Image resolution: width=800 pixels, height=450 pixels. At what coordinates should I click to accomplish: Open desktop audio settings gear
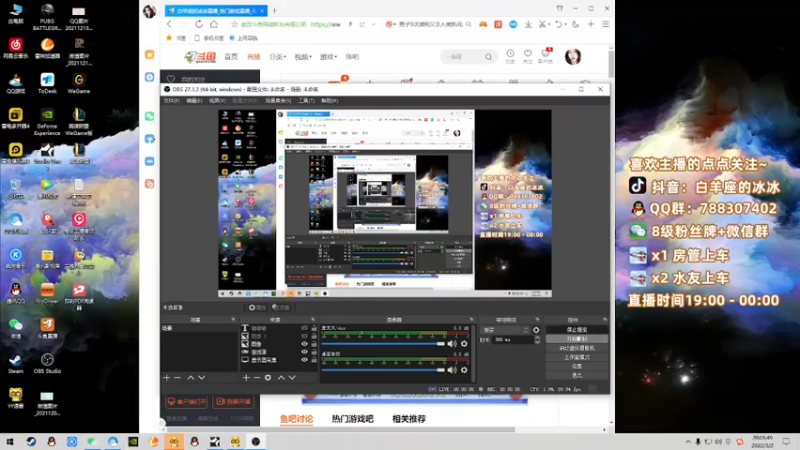pos(464,370)
